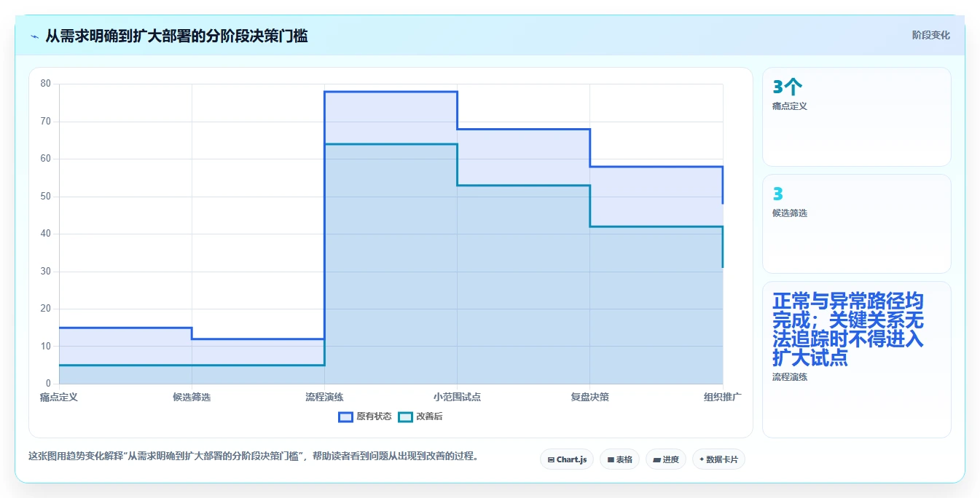Click the 进度 tag button
The height and width of the screenshot is (498, 980).
666,459
